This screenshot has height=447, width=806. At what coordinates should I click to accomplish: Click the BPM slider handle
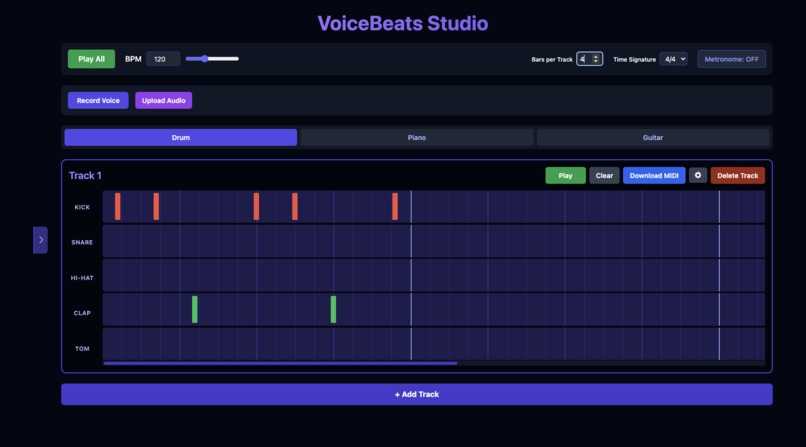[x=205, y=59]
